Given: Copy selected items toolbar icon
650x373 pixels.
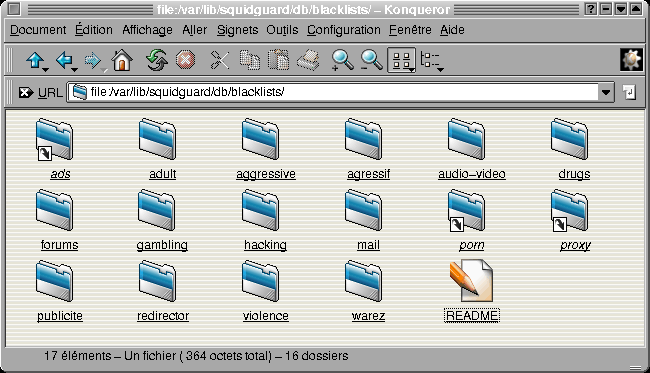Looking at the screenshot, I should pyautogui.click(x=250, y=61).
